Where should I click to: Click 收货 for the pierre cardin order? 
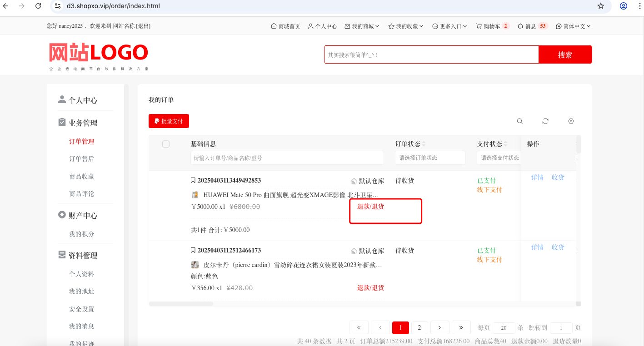[558, 247]
